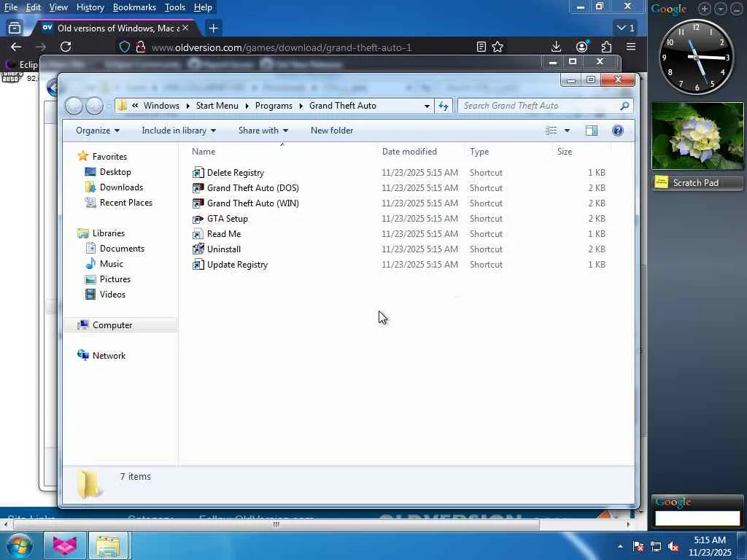Screen dimensions: 747x560
Task: Select the Old versions of Windows tab
Action: 115,28
